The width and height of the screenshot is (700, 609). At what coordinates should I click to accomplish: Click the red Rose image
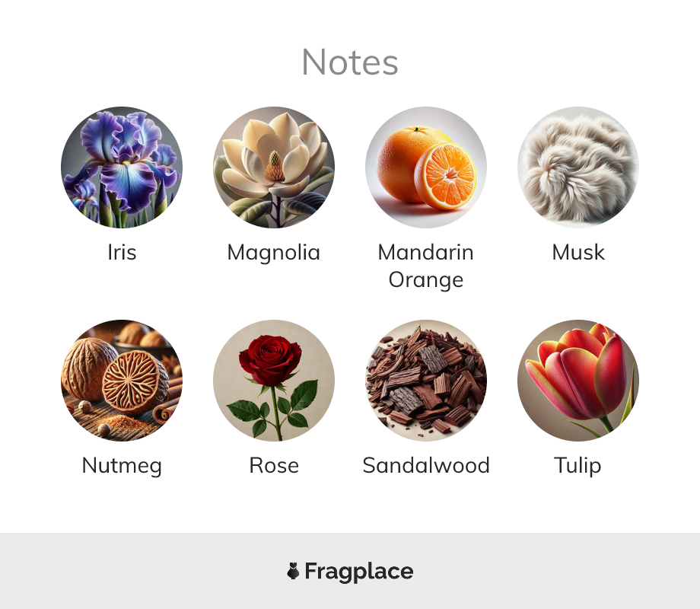click(x=274, y=380)
